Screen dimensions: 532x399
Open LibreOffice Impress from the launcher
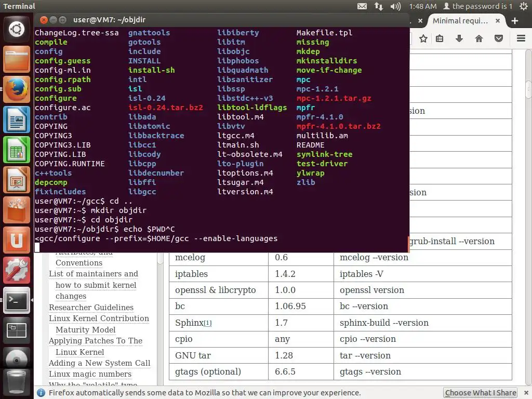coord(16,180)
